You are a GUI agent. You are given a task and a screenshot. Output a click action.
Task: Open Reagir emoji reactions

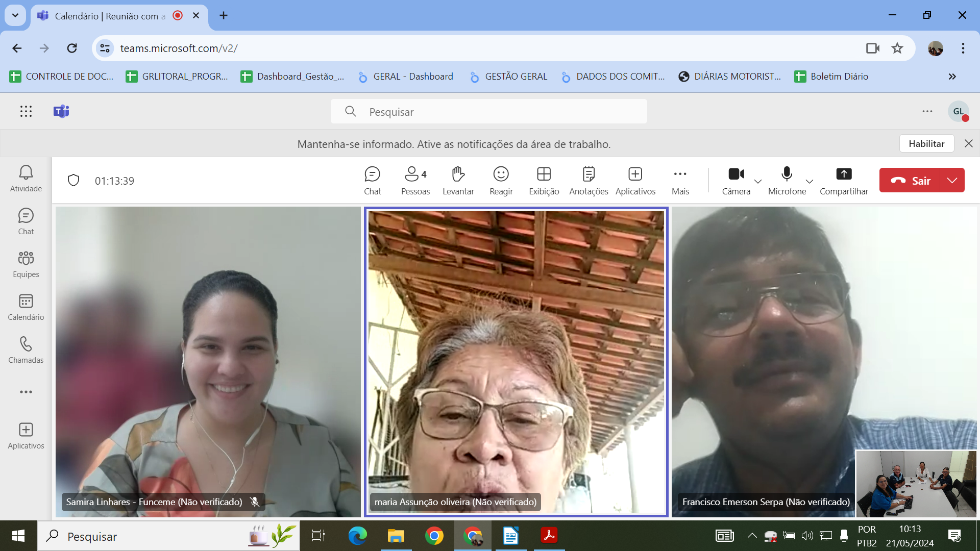click(501, 181)
